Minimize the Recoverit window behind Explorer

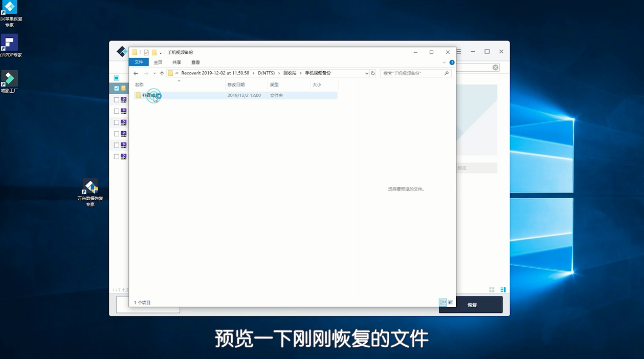pyautogui.click(x=473, y=52)
